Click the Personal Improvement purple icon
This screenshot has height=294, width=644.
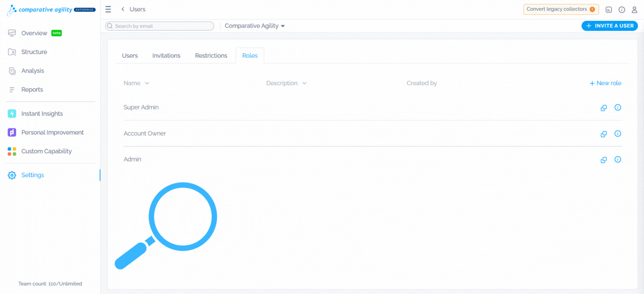point(12,132)
